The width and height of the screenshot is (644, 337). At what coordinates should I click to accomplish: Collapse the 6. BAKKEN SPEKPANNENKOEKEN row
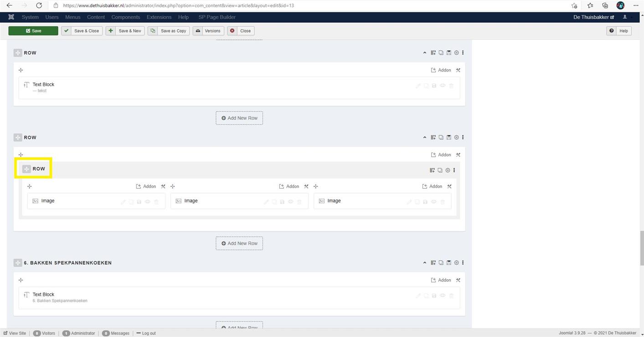[425, 263]
